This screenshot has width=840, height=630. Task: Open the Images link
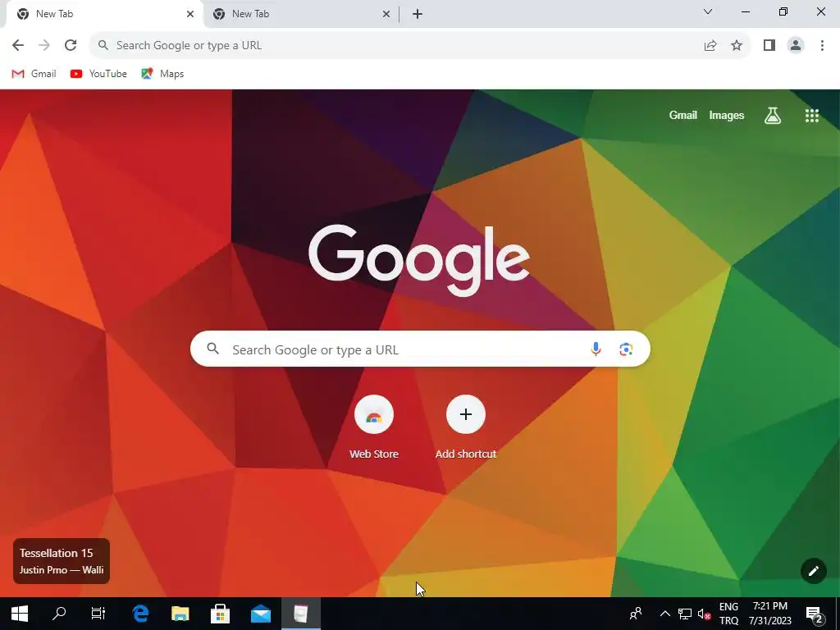[727, 115]
